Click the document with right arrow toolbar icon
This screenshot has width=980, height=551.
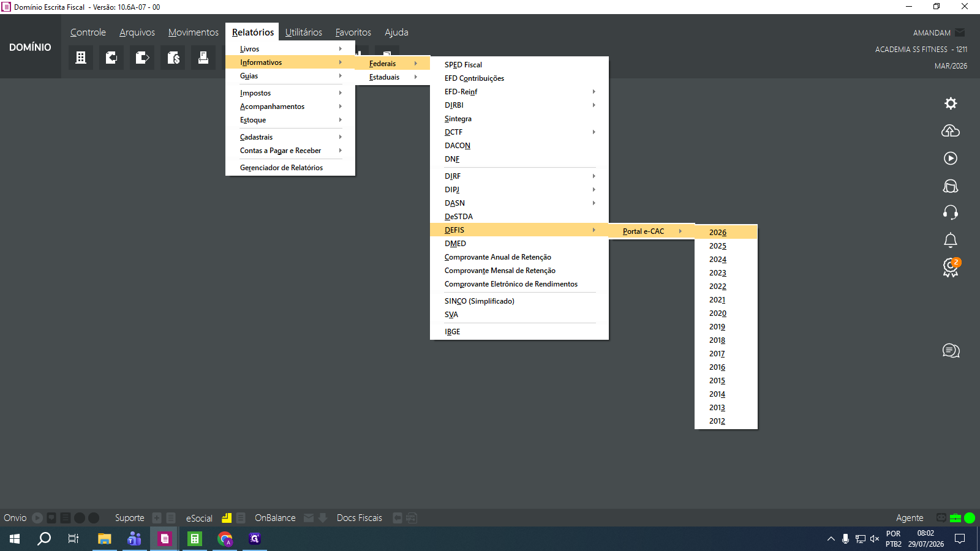pyautogui.click(x=142, y=58)
